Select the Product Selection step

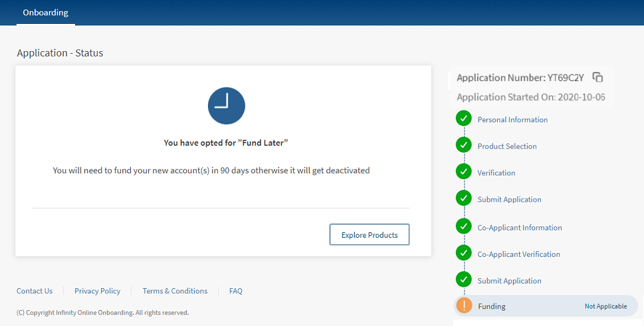coord(506,146)
